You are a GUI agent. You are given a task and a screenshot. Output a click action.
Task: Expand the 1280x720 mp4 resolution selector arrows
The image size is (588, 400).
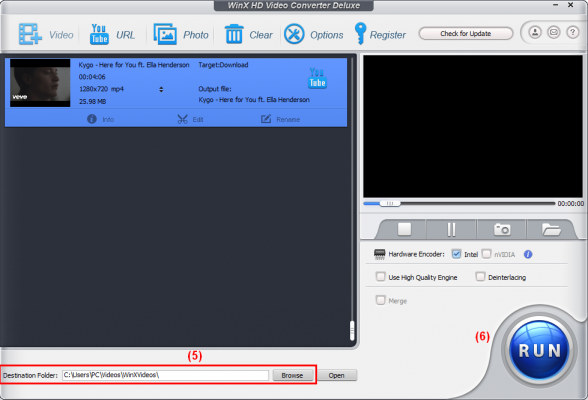click(161, 89)
